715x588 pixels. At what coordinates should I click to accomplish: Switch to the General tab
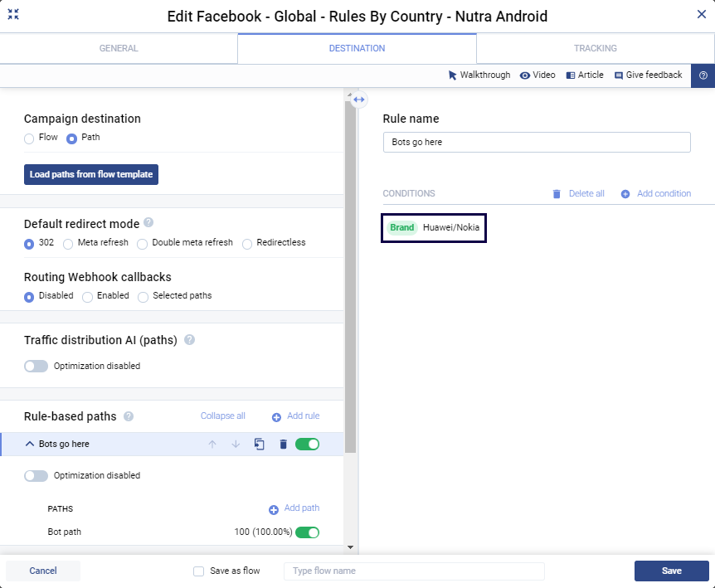[119, 48]
